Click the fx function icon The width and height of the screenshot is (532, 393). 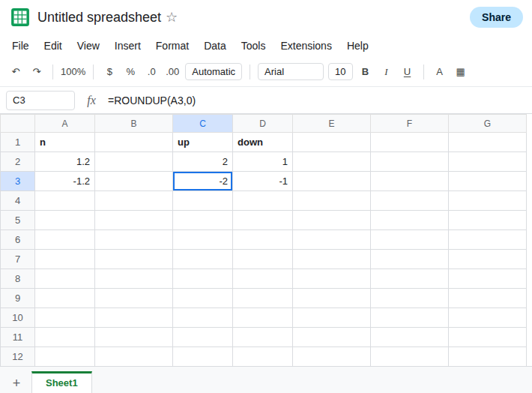[91, 100]
